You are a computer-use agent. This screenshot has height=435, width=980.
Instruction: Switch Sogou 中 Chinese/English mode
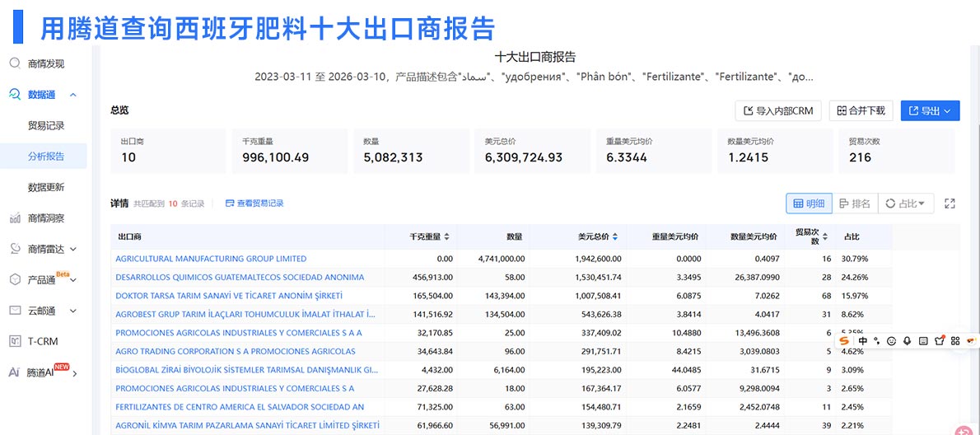coord(863,340)
